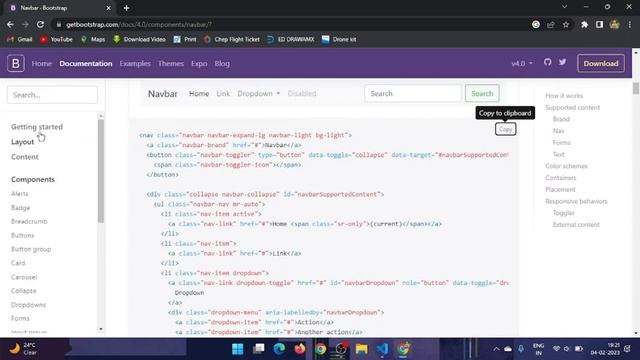Viewport: 640px width, 360px height.
Task: Open the Alerts component page
Action: (x=20, y=194)
